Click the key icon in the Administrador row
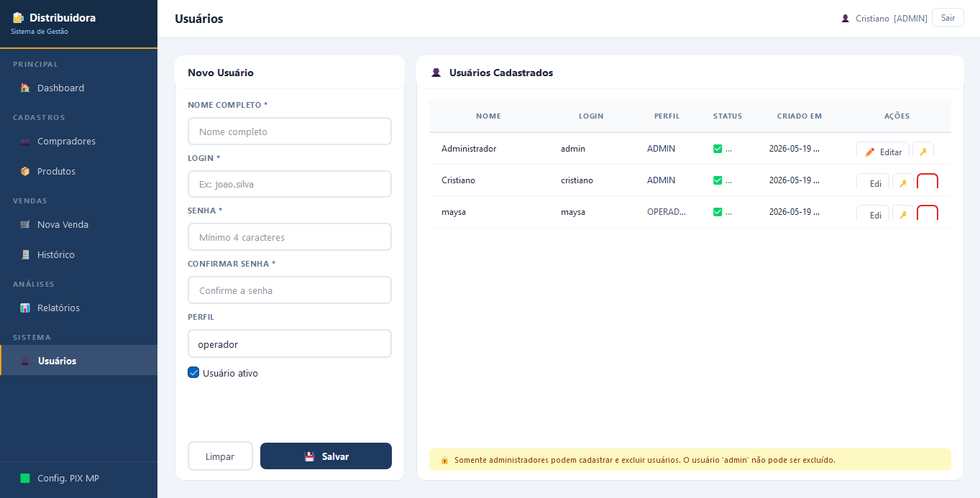The height and width of the screenshot is (498, 980). (923, 152)
